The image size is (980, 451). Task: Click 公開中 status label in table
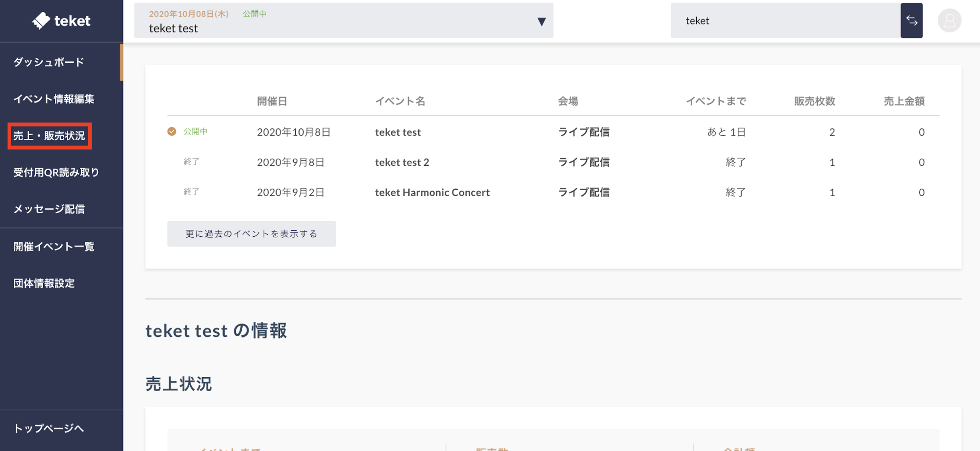196,131
